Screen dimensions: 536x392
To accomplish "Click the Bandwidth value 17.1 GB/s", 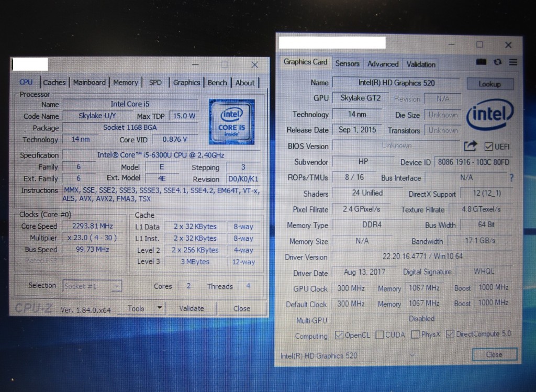I will coord(480,241).
